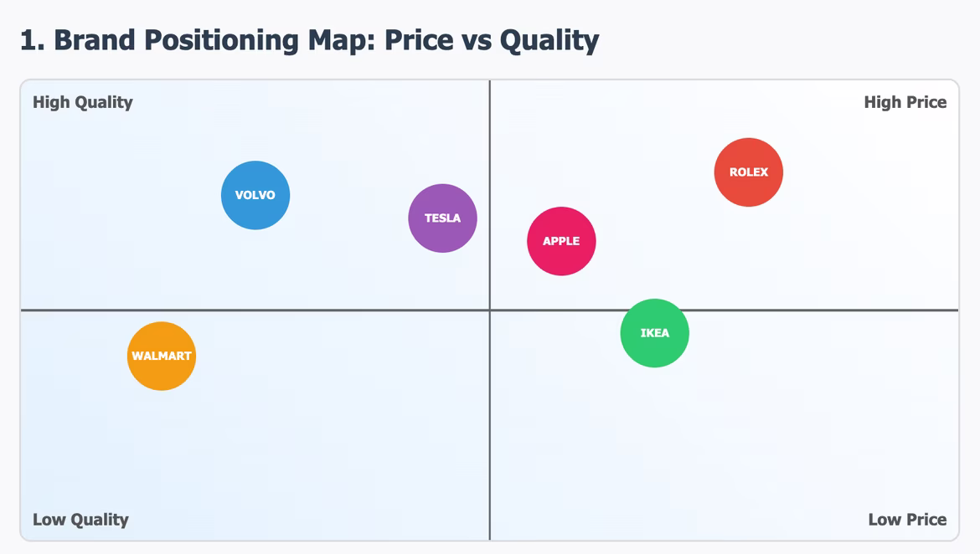Click horizontal axis line left of center
This screenshot has width=980, height=554.
[293, 310]
